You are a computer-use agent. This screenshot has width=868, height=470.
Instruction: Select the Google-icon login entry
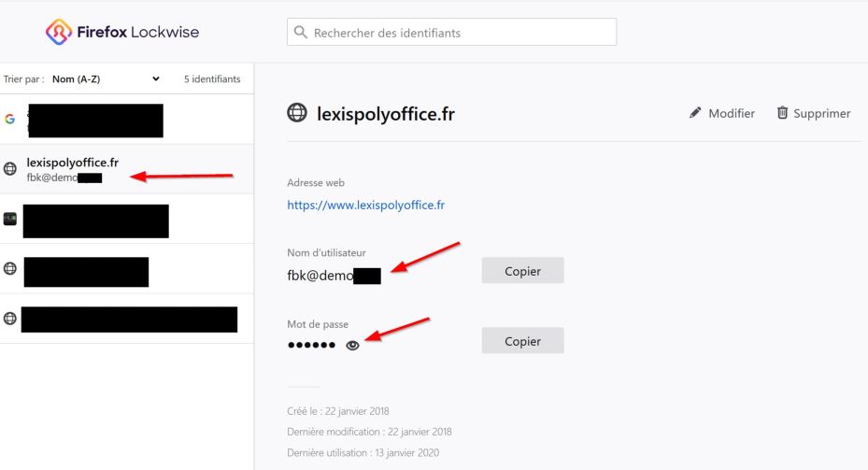click(127, 119)
